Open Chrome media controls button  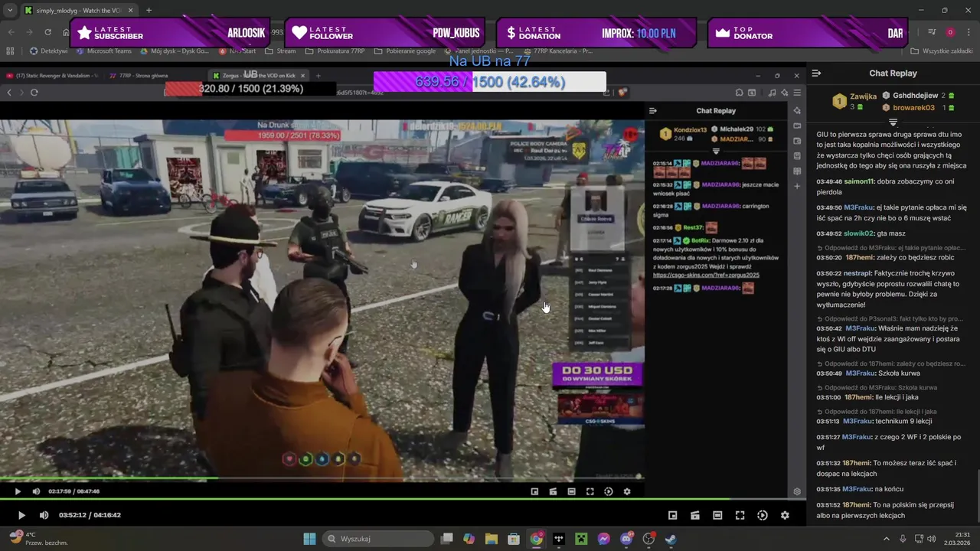(x=932, y=32)
